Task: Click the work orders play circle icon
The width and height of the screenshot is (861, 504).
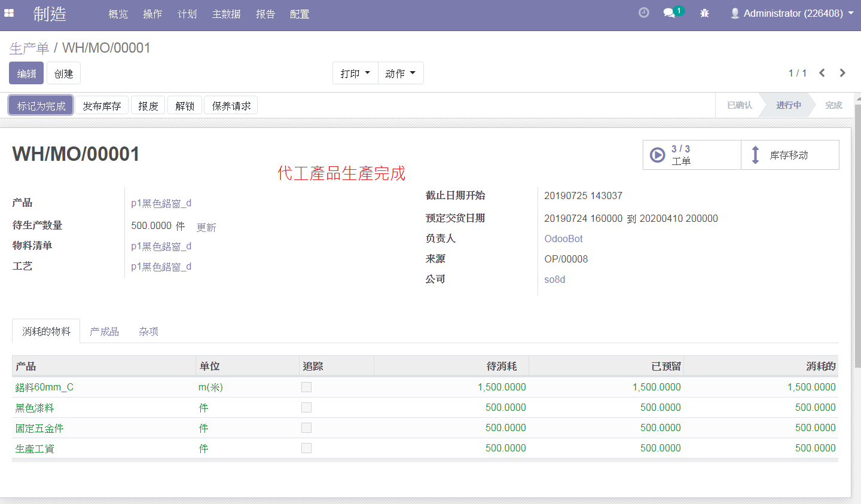Action: coord(657,155)
